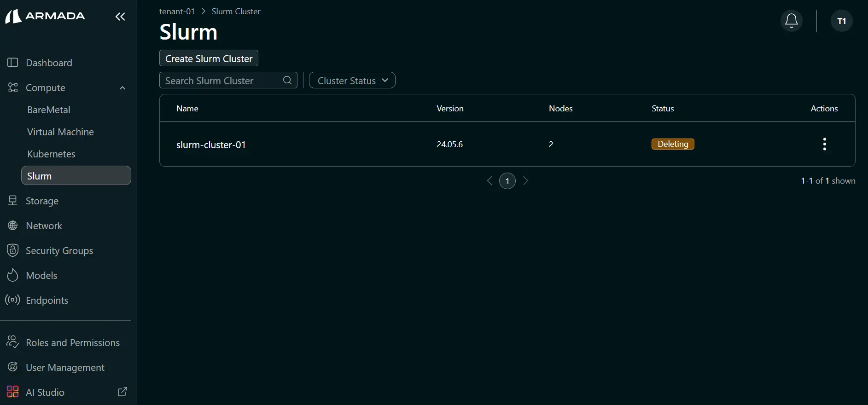Click the AI Studio grid icon

13,392
